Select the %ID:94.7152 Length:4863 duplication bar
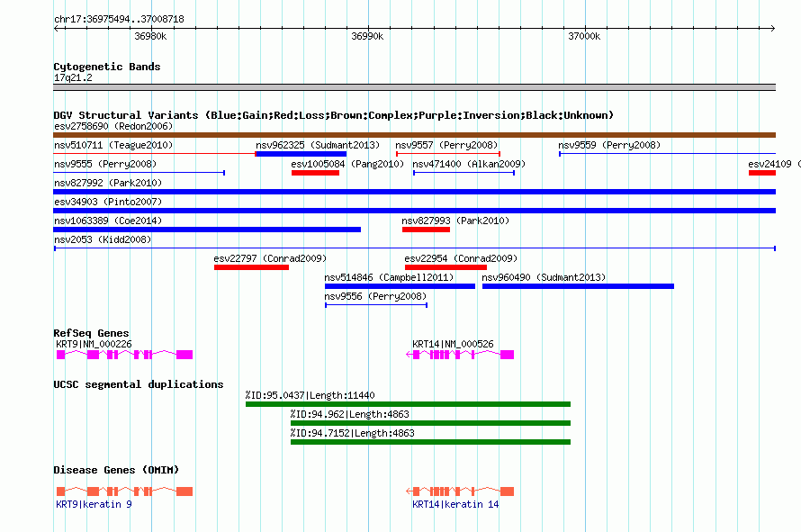Screen dimensions: 801x532 click(x=430, y=442)
